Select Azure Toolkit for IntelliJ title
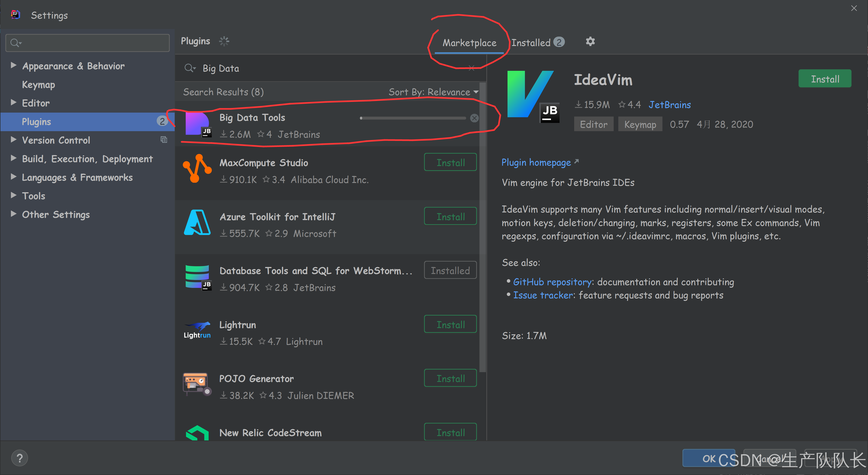The height and width of the screenshot is (475, 868). tap(277, 217)
